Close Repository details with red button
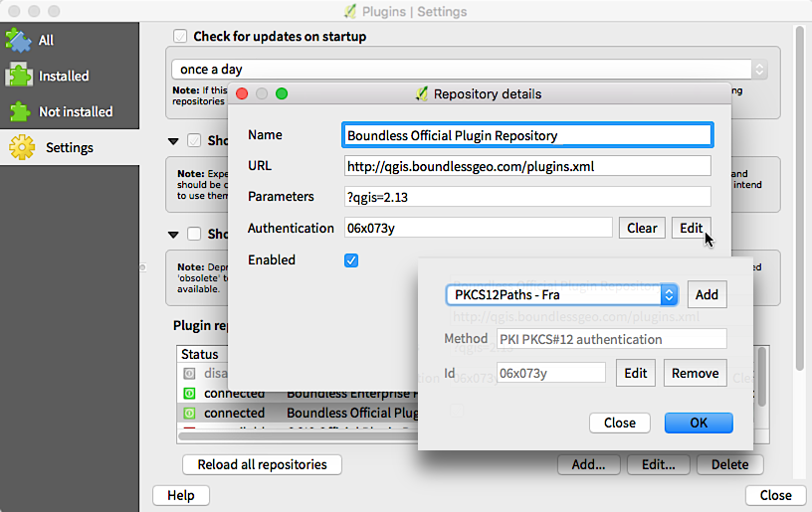Viewport: 812px width, 512px height. click(x=242, y=93)
